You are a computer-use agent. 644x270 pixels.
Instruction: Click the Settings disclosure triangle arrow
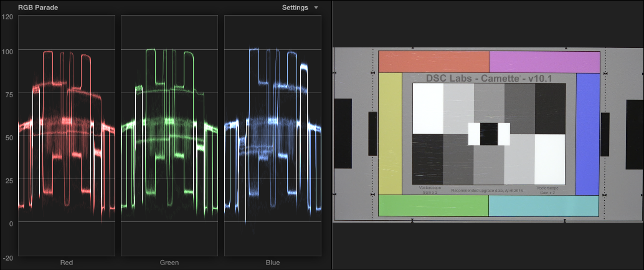coord(316,7)
